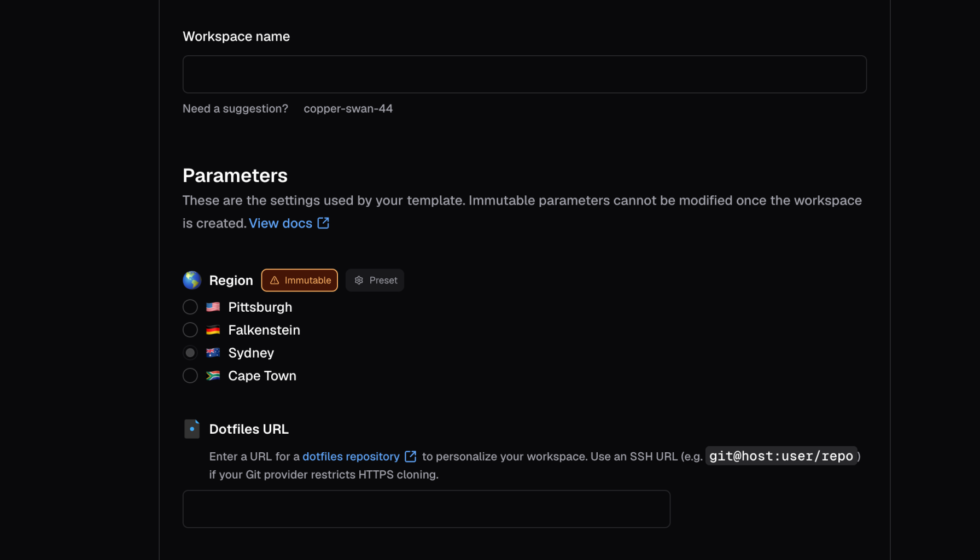Click the South African flag beside Cape Town
Screen dimensions: 980x560
213,376
